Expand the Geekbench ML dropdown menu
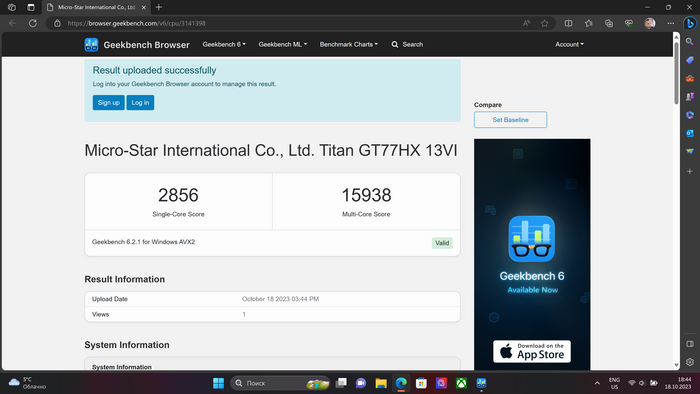The image size is (700, 394). [x=283, y=44]
